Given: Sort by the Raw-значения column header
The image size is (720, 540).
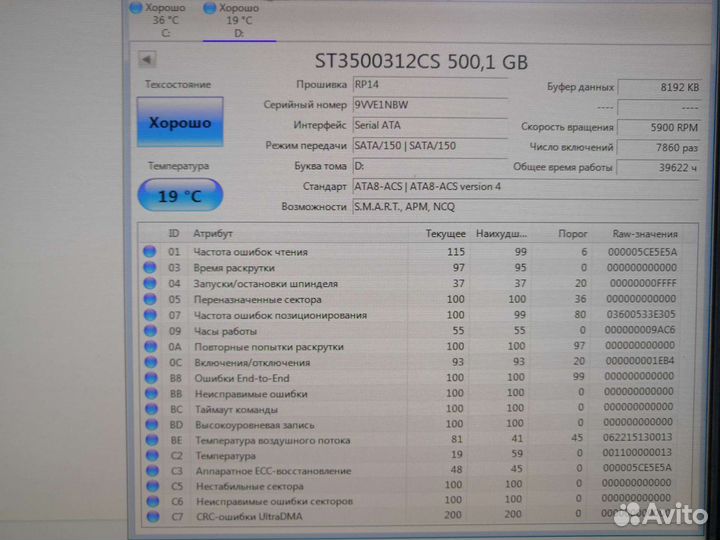Looking at the screenshot, I should pyautogui.click(x=645, y=234).
